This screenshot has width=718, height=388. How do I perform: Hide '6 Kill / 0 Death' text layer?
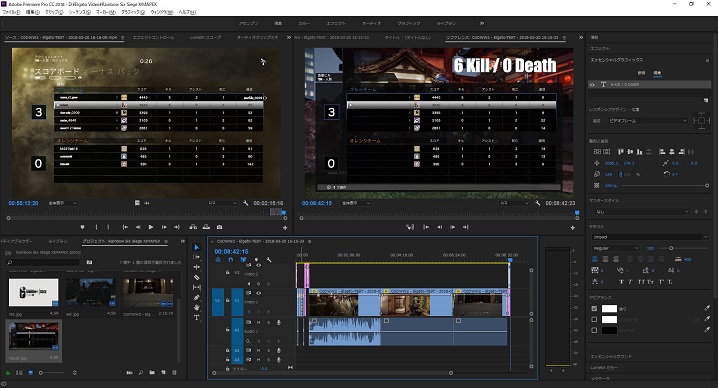tap(592, 85)
